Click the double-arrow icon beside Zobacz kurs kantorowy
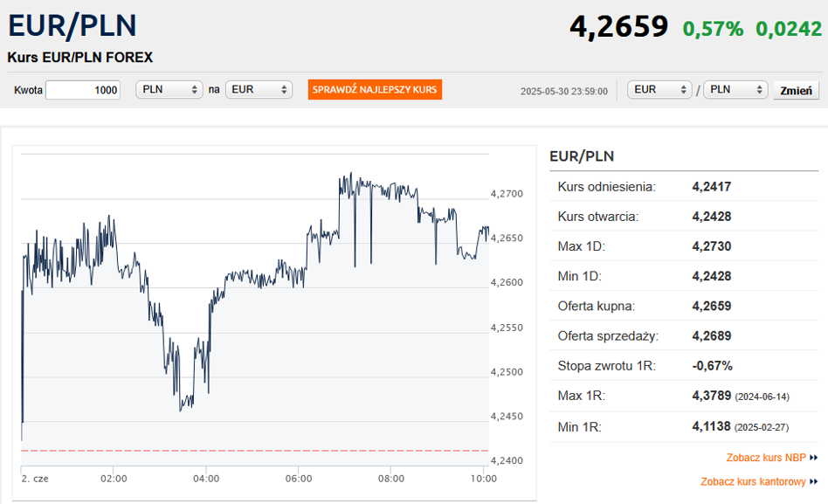Viewport: 828px width, 504px height. point(813,481)
